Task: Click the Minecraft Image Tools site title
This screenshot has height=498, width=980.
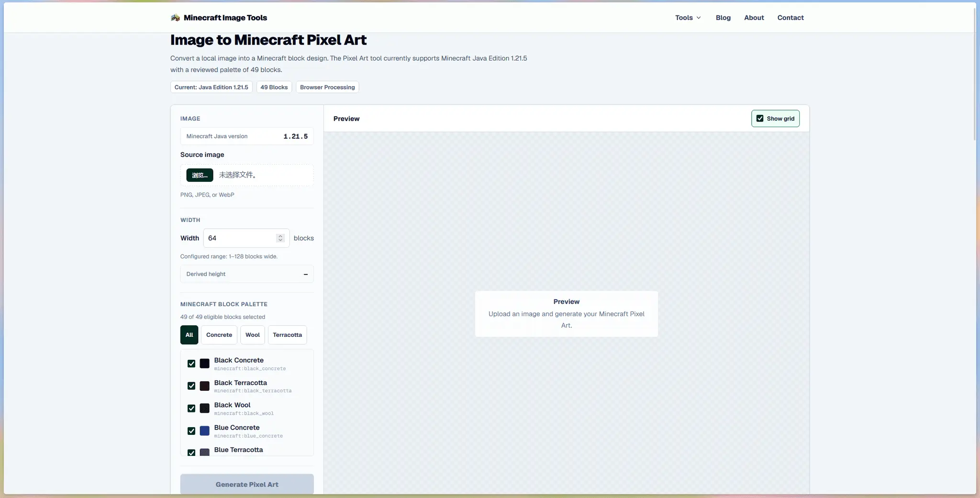Action: [x=225, y=18]
